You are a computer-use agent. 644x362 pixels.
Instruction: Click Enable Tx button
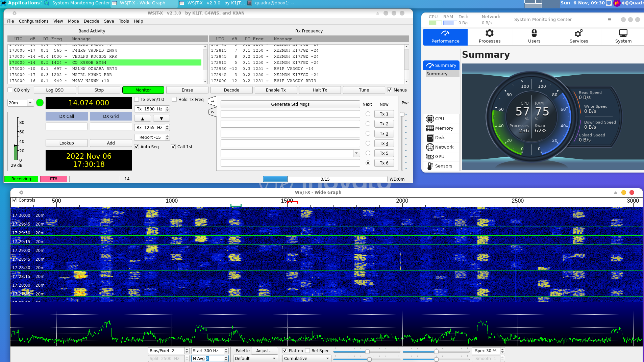click(x=276, y=90)
